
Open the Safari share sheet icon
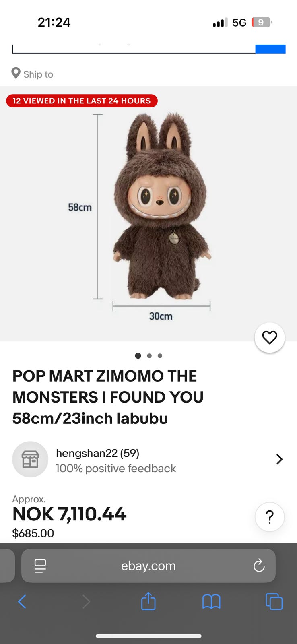click(148, 601)
